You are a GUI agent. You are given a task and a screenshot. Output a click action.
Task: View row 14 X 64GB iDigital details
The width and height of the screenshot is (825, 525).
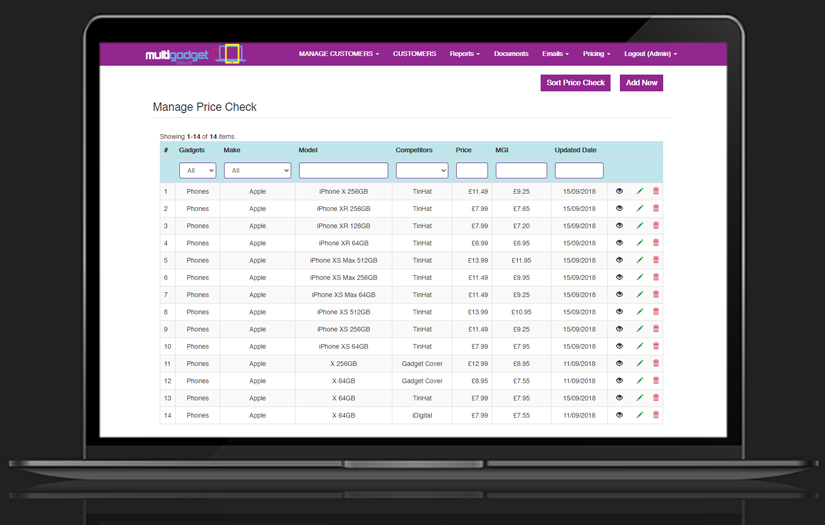coord(619,415)
